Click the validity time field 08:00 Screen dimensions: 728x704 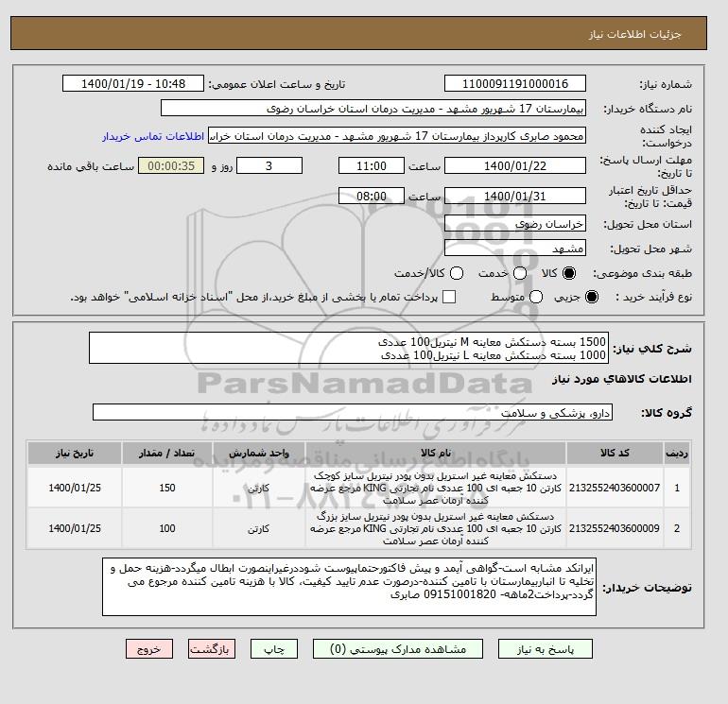pos(372,196)
